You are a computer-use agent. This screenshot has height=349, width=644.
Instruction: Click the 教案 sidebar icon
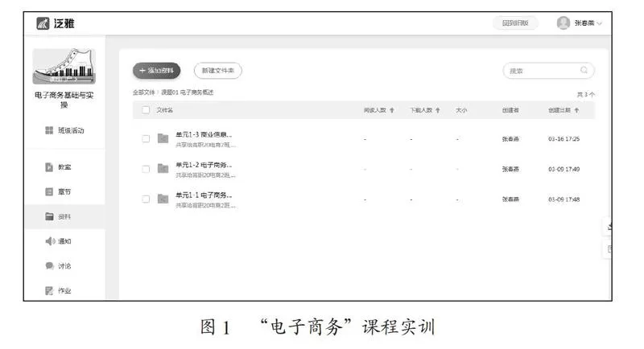tap(49, 167)
